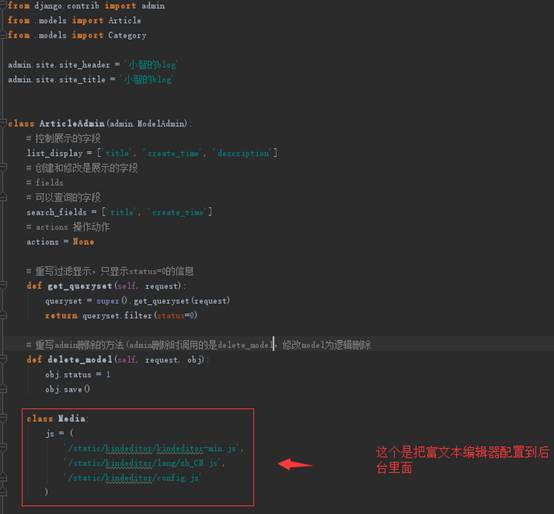Place cursor on 'admin.site.site_header' assignment
The image size is (554, 514).
[93, 65]
